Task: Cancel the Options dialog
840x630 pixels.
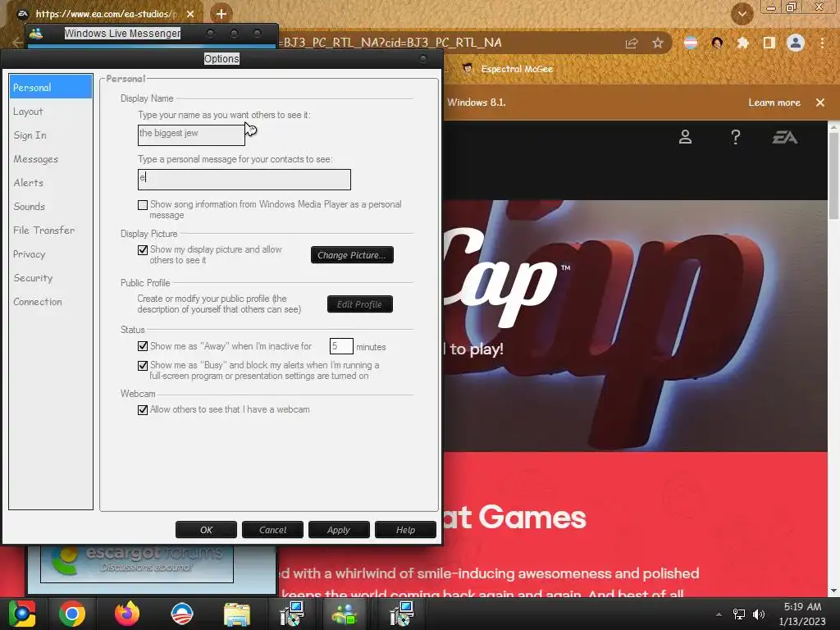Action: tap(272, 530)
